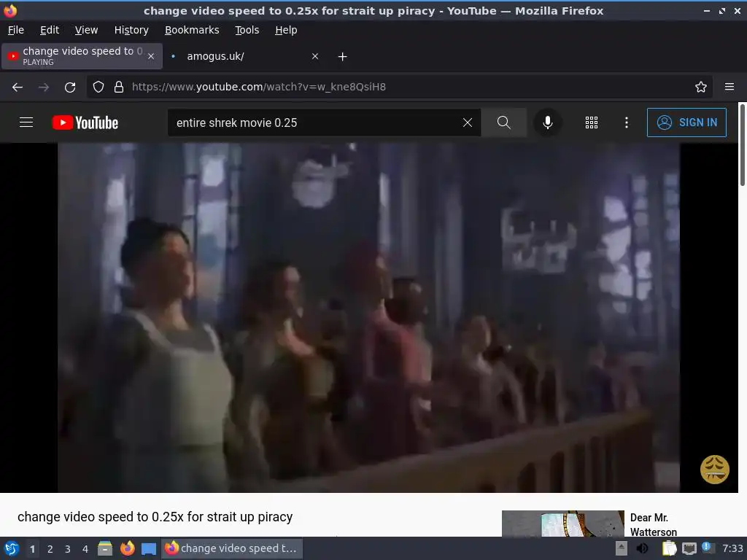Viewport: 747px width, 560px height.
Task: Click the SIGN IN button
Action: click(x=686, y=122)
